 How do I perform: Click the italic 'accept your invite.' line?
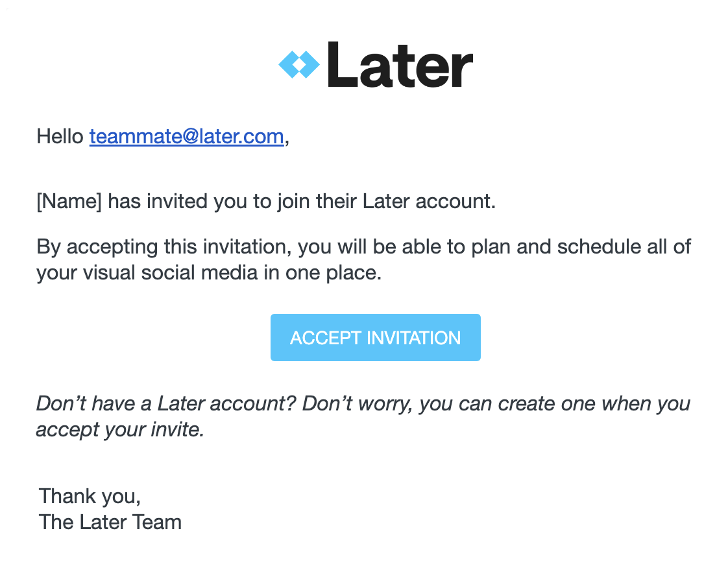120,430
